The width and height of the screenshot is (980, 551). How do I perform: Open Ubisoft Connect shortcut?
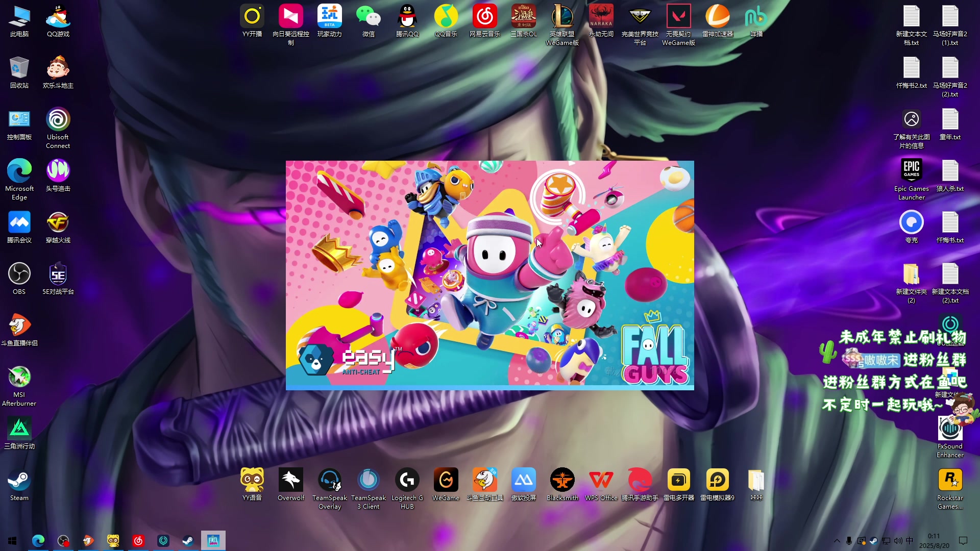(58, 129)
